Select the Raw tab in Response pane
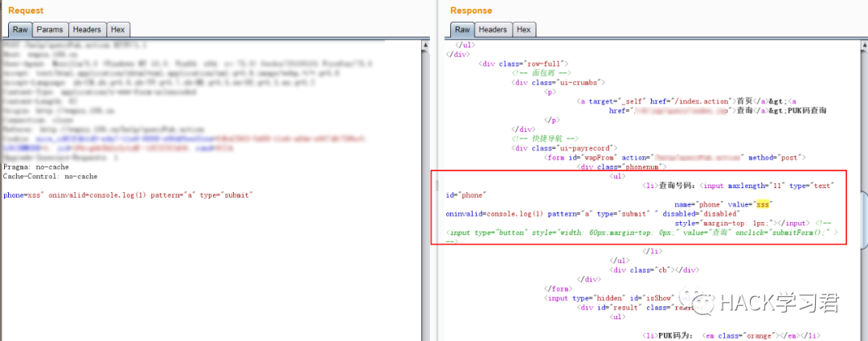Image resolution: width=868 pixels, height=341 pixels. coord(461,29)
